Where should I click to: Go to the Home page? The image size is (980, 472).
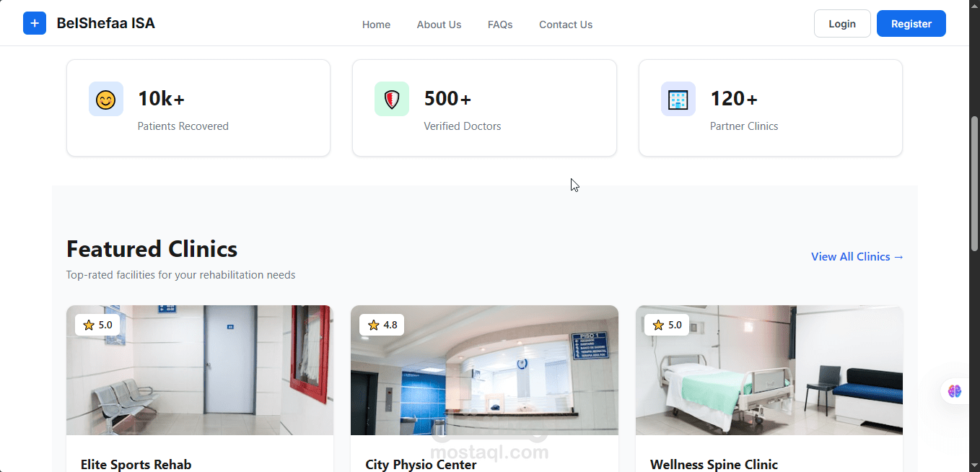[376, 25]
